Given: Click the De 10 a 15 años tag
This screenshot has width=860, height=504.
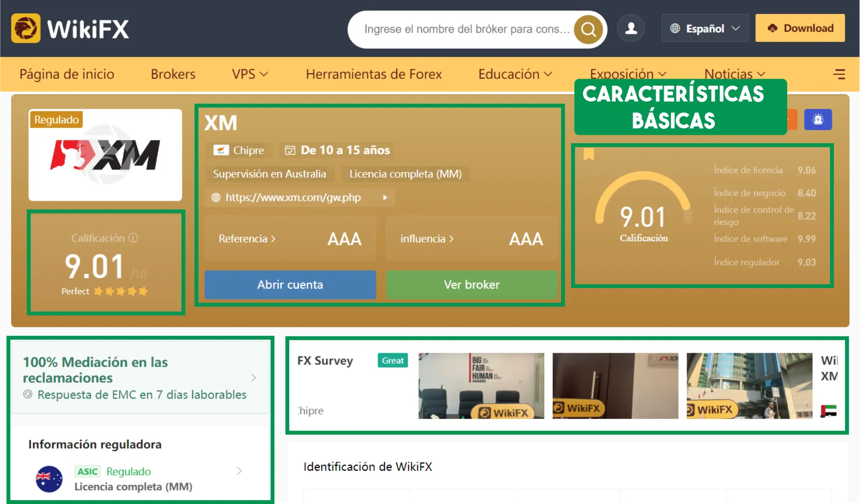Looking at the screenshot, I should point(337,150).
